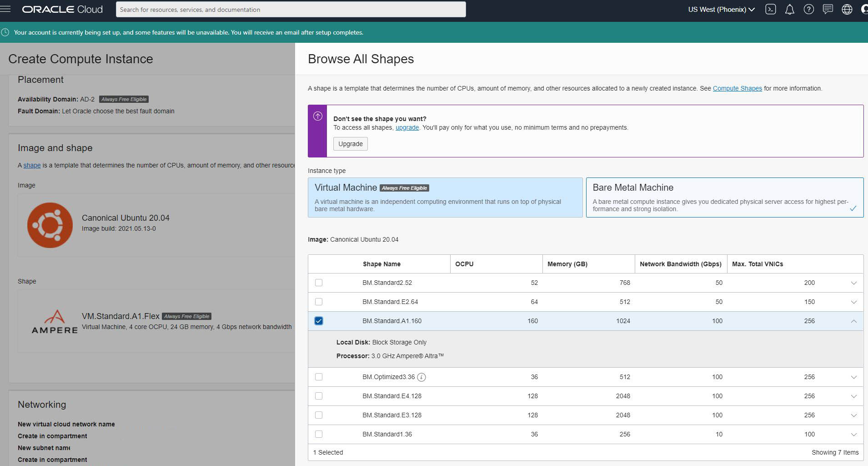Click the Upgrade button
Image resolution: width=868 pixels, height=466 pixels.
pos(350,144)
